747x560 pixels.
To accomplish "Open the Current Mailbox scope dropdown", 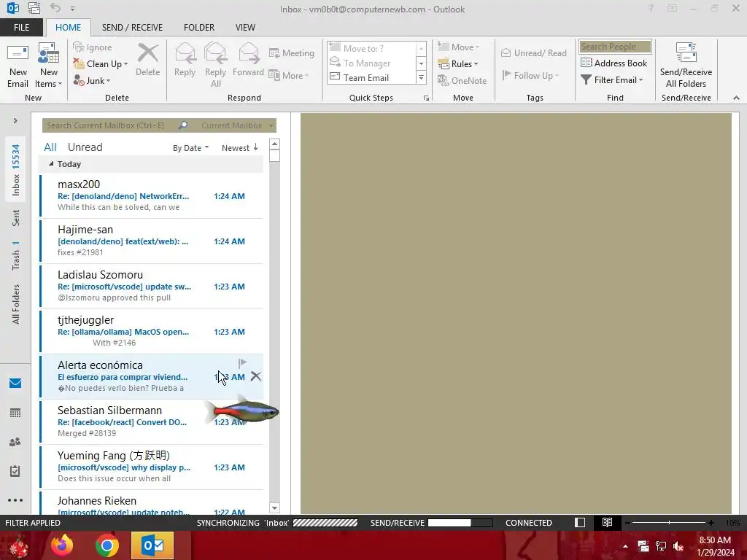I will point(237,125).
